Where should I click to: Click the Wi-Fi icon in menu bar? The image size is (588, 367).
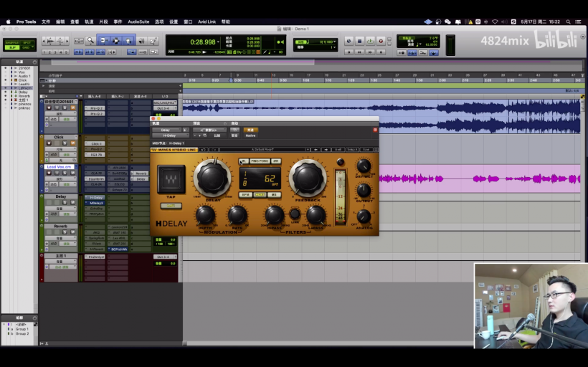click(x=495, y=22)
